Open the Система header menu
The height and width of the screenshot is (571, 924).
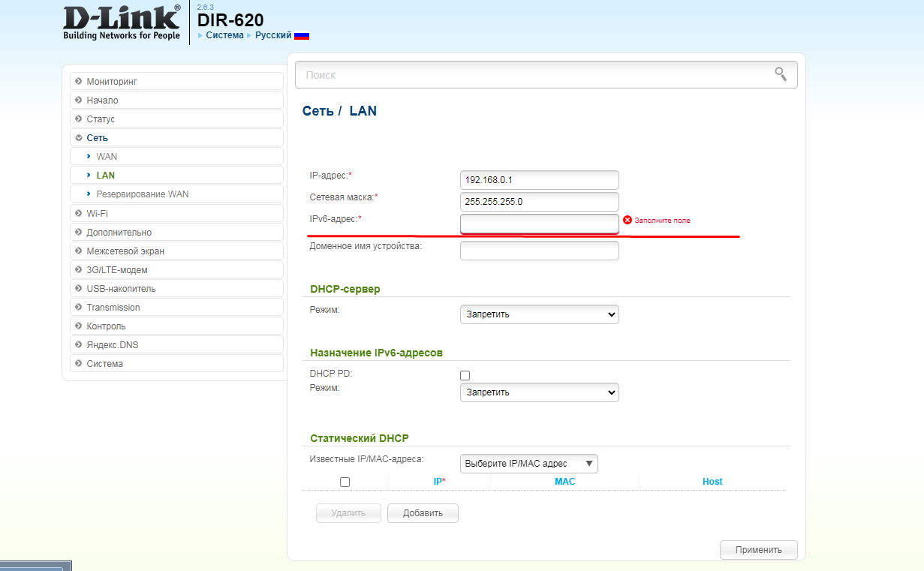(x=224, y=35)
